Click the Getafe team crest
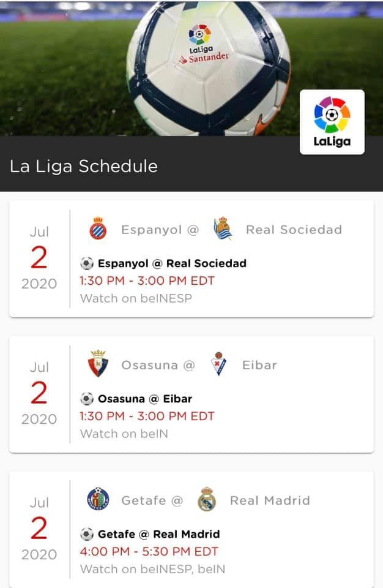Viewport: 383px width, 588px height. click(x=98, y=500)
